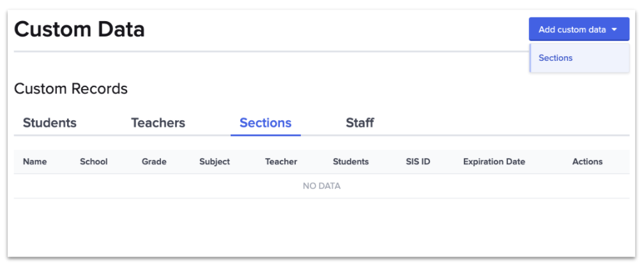Choose Sections from the dropdown menu
Viewport: 644px width, 270px height.
(556, 58)
